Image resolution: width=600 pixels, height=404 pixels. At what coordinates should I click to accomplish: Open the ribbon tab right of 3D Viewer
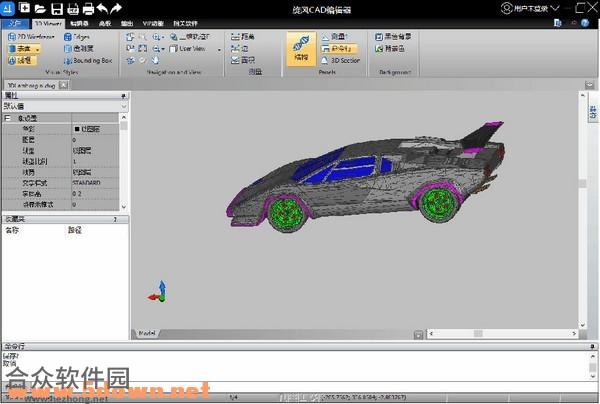tap(79, 23)
